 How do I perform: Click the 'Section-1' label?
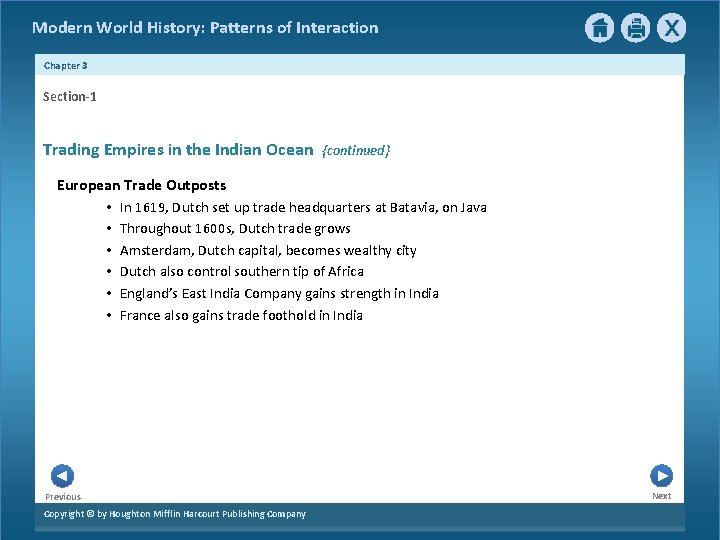point(70,96)
